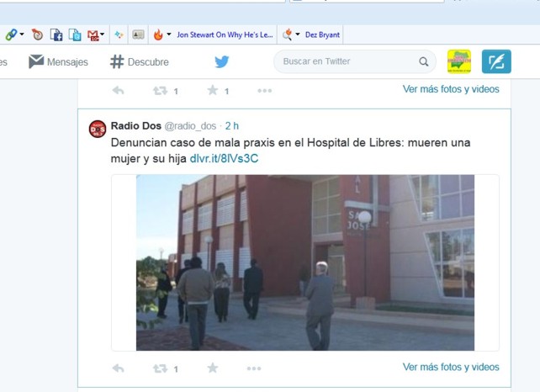This screenshot has height=392, width=540.
Task: Click the Twitter bird logo
Action: pos(221,61)
